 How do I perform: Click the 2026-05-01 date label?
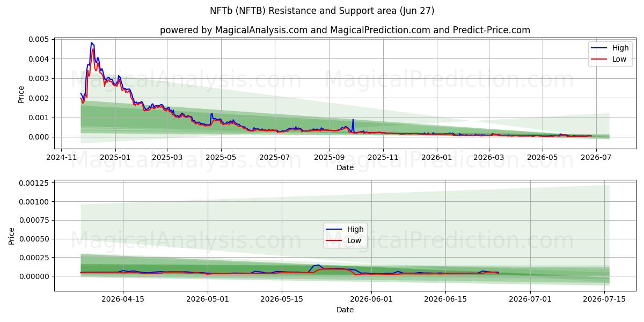click(208, 300)
